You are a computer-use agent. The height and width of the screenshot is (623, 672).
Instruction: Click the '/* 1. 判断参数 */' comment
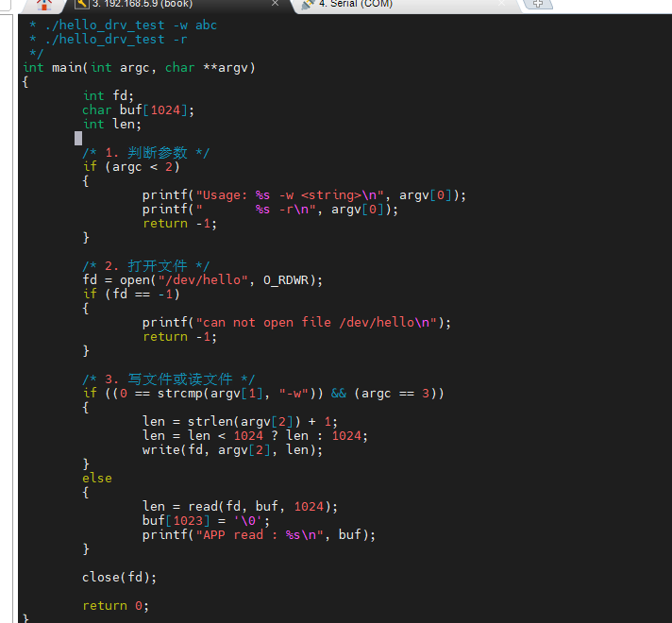(x=145, y=153)
